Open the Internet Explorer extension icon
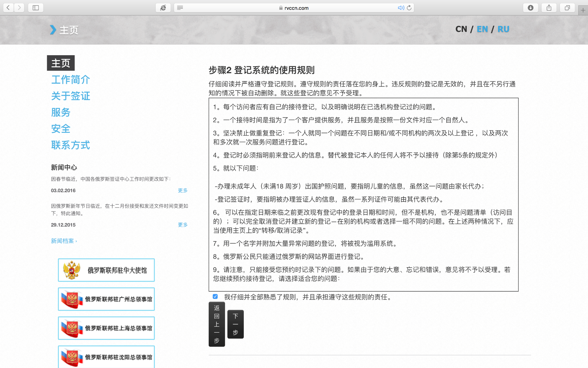This screenshot has height=368, width=588. (163, 8)
